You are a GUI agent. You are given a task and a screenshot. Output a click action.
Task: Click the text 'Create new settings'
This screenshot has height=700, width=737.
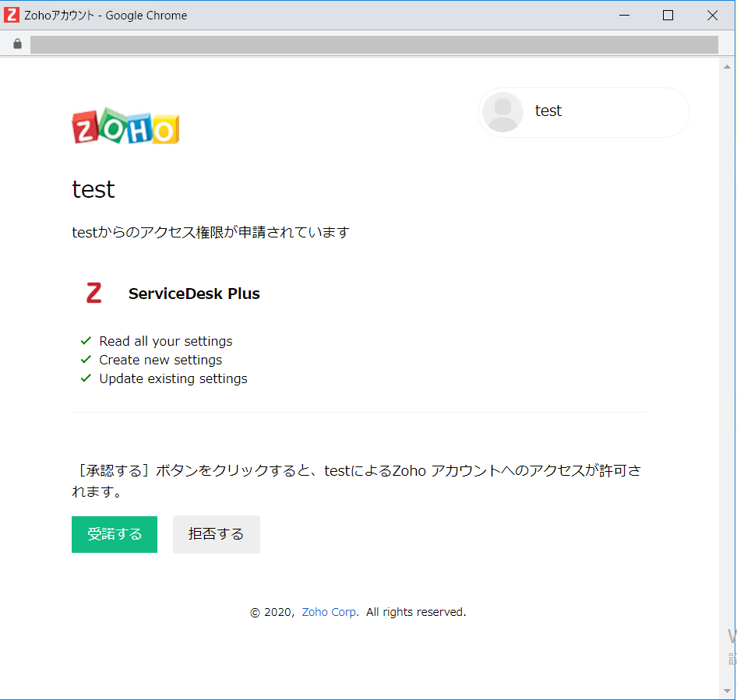coord(160,360)
